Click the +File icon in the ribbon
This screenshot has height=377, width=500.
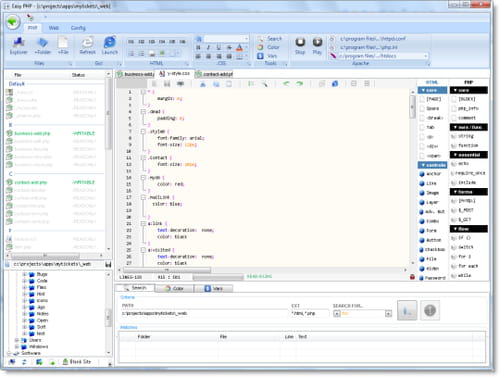click(63, 43)
